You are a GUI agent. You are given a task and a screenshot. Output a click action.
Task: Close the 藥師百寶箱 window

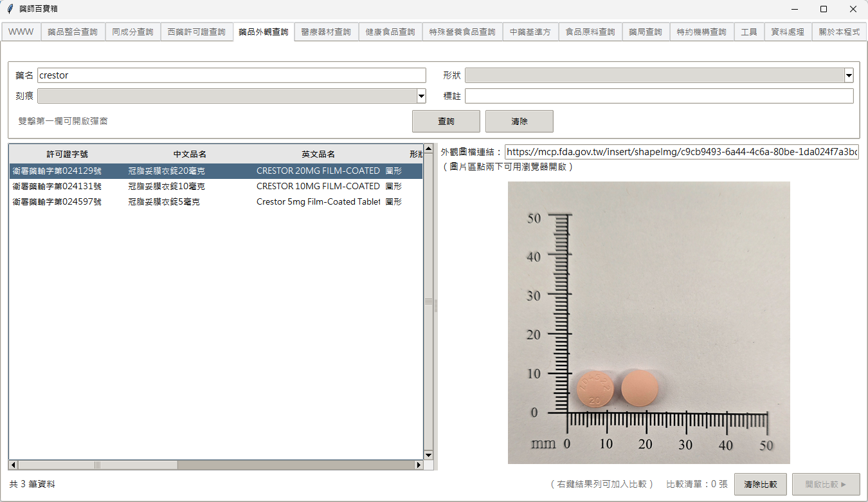coord(853,9)
